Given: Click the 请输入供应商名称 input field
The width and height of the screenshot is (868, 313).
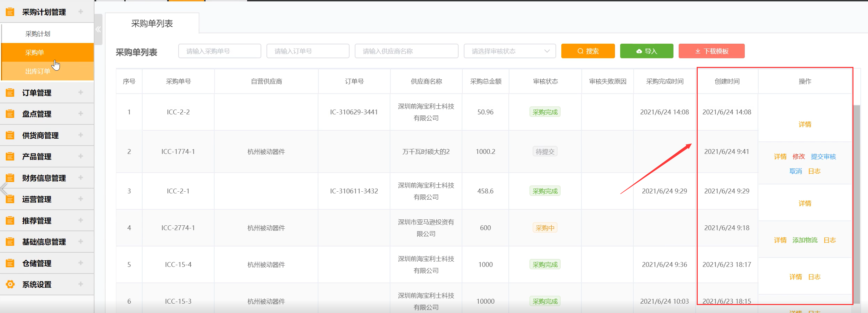Looking at the screenshot, I should pyautogui.click(x=407, y=51).
